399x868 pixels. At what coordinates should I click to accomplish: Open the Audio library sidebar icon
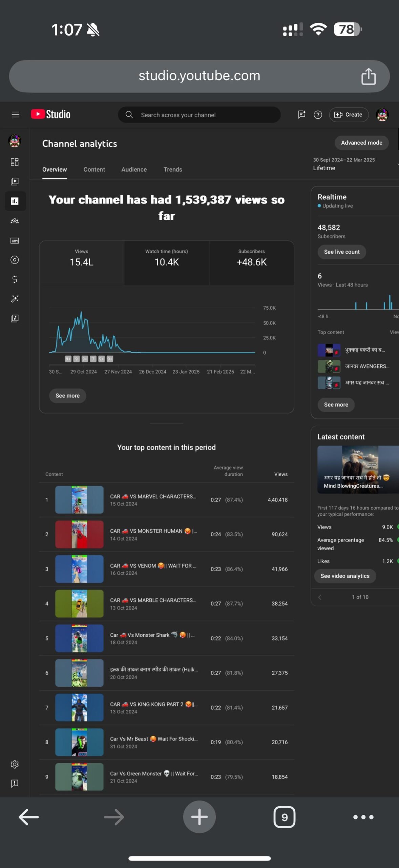coord(15,318)
